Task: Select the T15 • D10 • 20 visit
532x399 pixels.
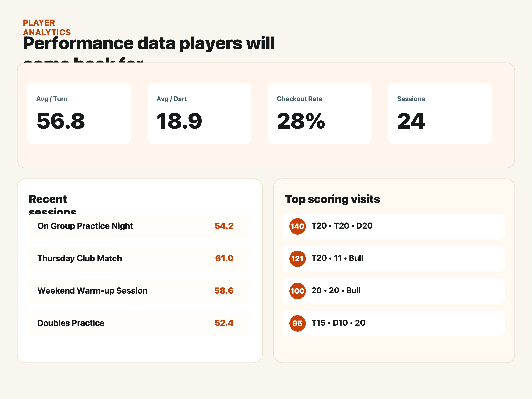Action: [394, 323]
